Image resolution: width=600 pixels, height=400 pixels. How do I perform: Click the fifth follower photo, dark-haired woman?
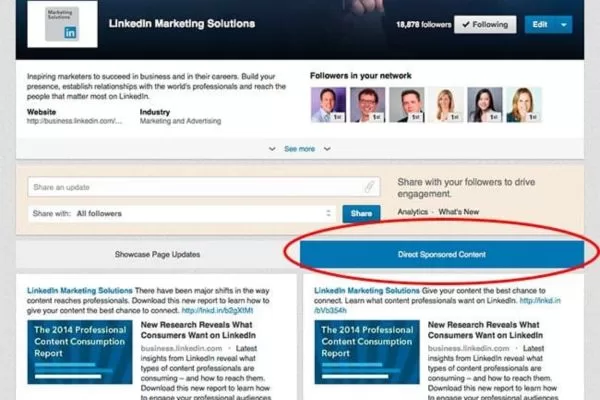(485, 104)
